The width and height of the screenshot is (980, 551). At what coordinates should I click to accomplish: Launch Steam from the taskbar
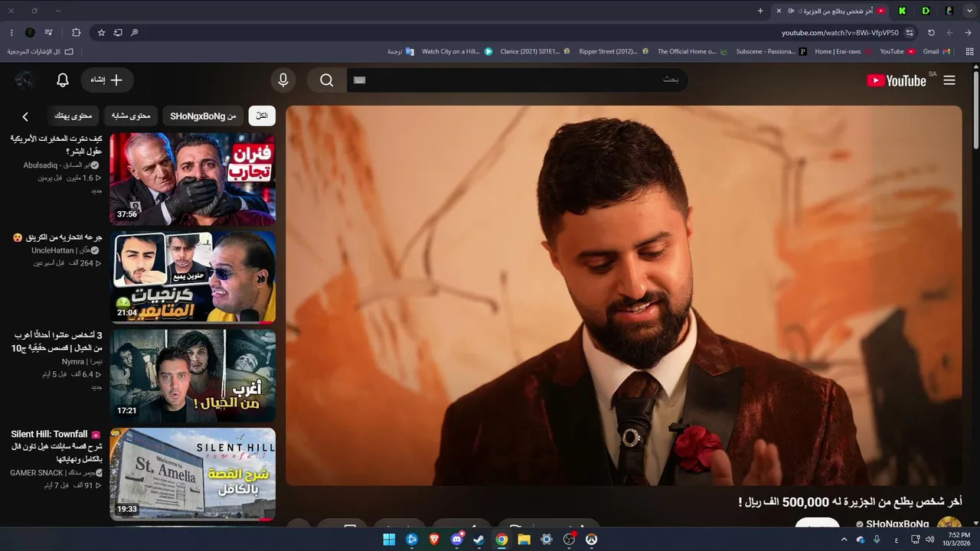click(x=479, y=540)
